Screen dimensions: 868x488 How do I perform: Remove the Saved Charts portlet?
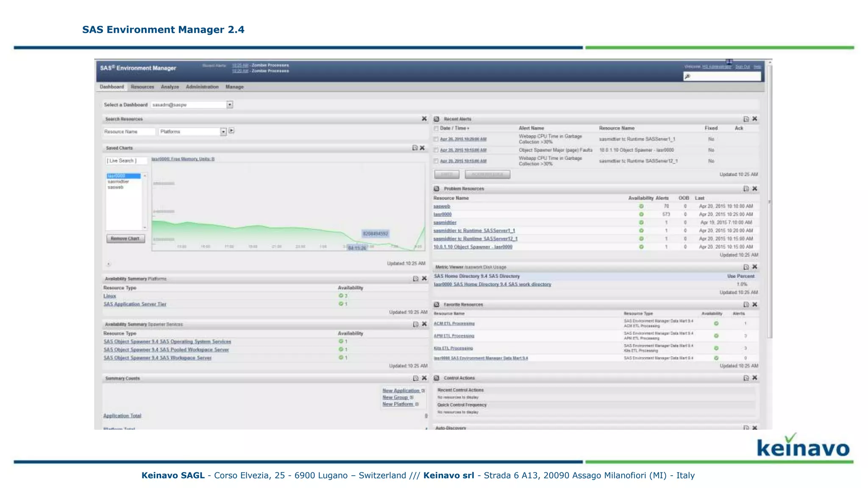(x=422, y=148)
